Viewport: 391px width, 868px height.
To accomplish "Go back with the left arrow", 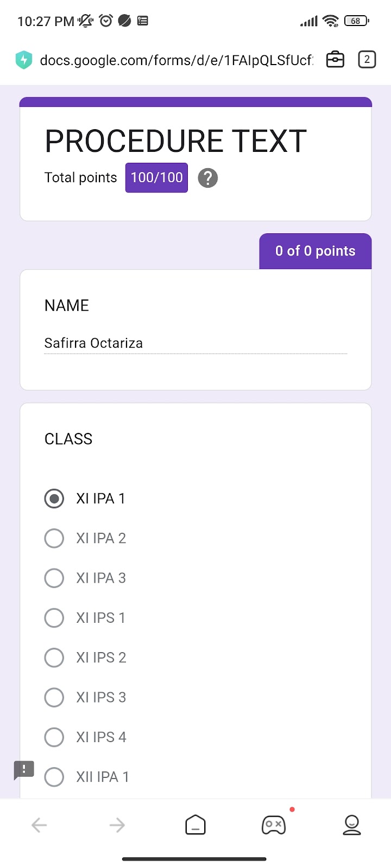I will tap(39, 825).
